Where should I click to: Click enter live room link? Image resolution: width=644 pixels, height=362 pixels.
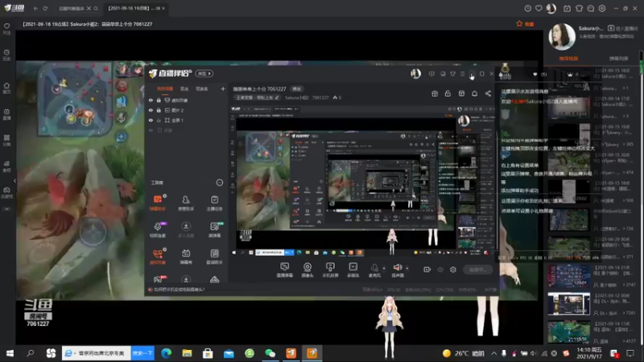(622, 28)
